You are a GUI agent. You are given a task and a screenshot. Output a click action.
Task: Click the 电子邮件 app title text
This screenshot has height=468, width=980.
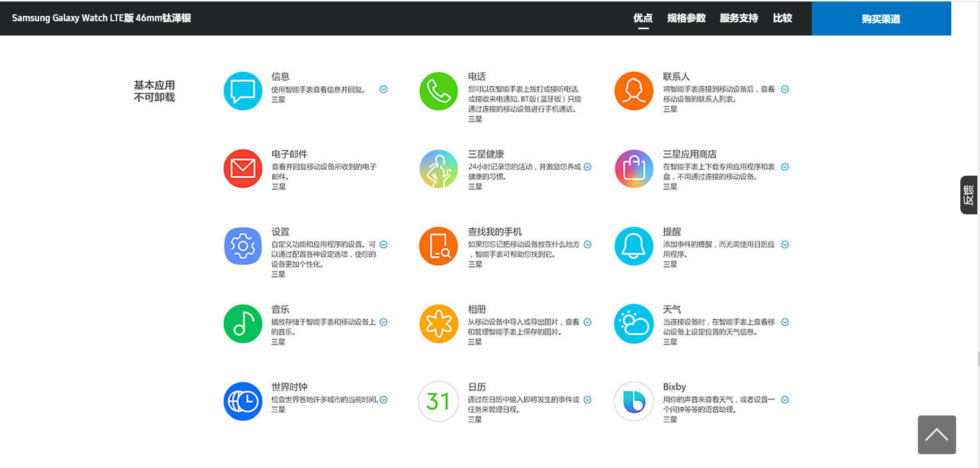tap(290, 154)
